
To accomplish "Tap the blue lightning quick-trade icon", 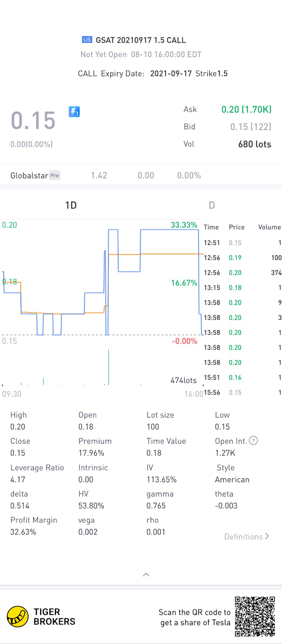I will pyautogui.click(x=74, y=112).
